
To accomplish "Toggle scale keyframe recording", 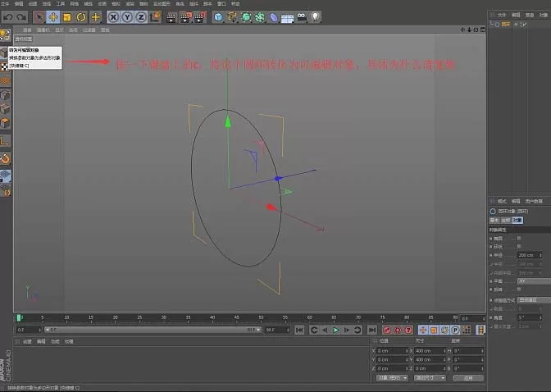I will tap(434, 330).
